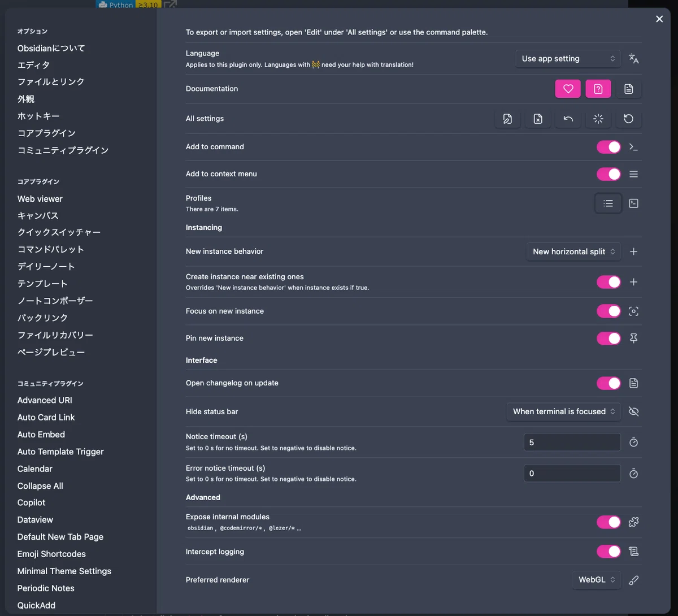Open the Preferred renderer WebGL dropdown
This screenshot has width=678, height=616.
click(x=597, y=580)
